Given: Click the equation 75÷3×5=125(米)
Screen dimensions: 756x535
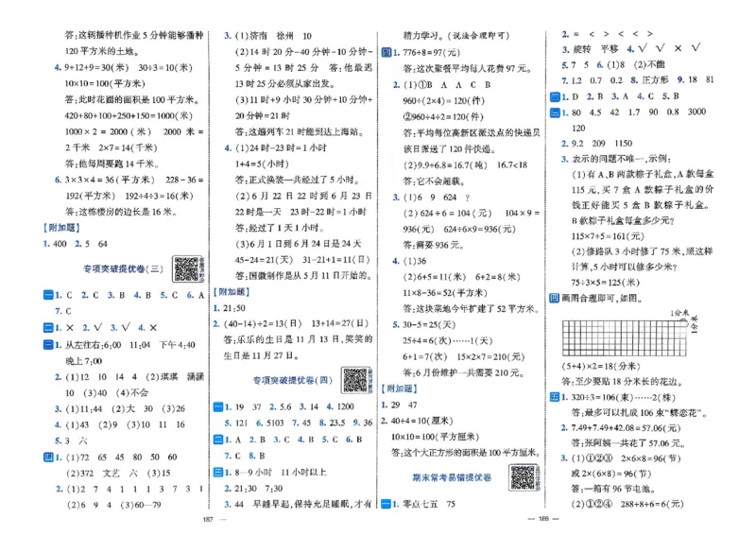Looking at the screenshot, I should [606, 283].
